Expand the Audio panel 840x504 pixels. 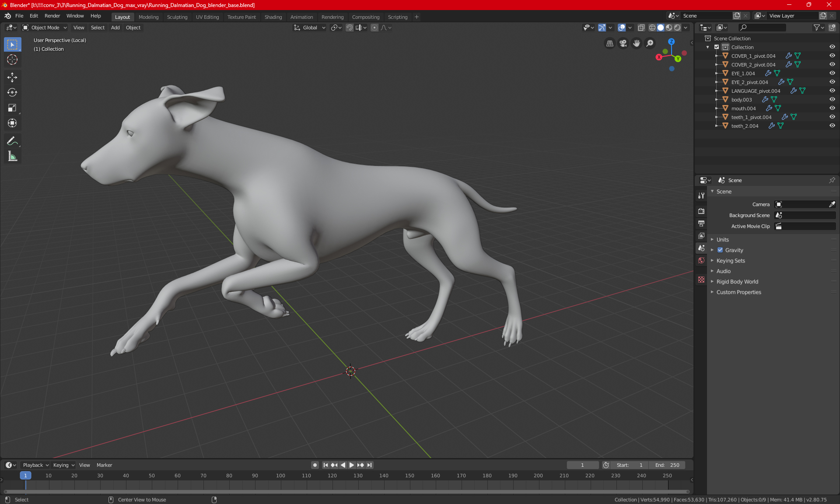tap(723, 271)
